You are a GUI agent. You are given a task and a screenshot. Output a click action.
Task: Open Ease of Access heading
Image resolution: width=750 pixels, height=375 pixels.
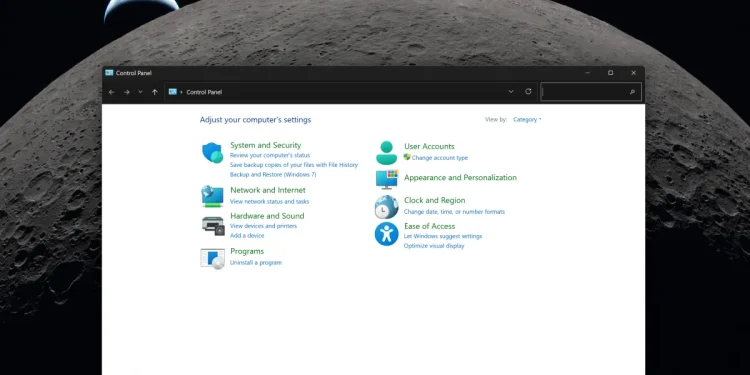click(430, 226)
